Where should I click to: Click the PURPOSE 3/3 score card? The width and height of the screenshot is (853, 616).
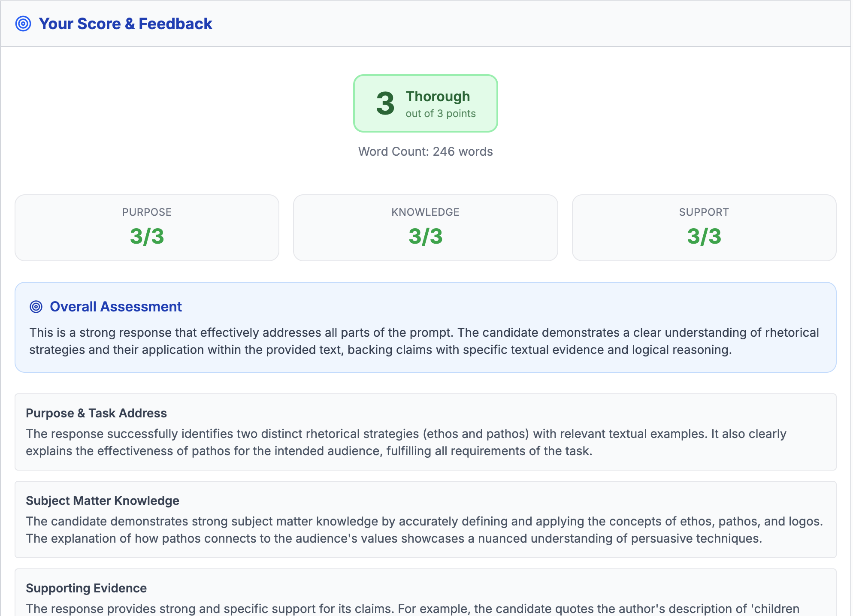pyautogui.click(x=147, y=227)
